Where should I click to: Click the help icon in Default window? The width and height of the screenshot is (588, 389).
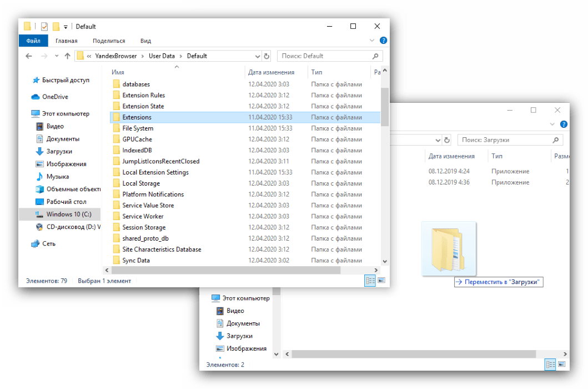(x=383, y=41)
